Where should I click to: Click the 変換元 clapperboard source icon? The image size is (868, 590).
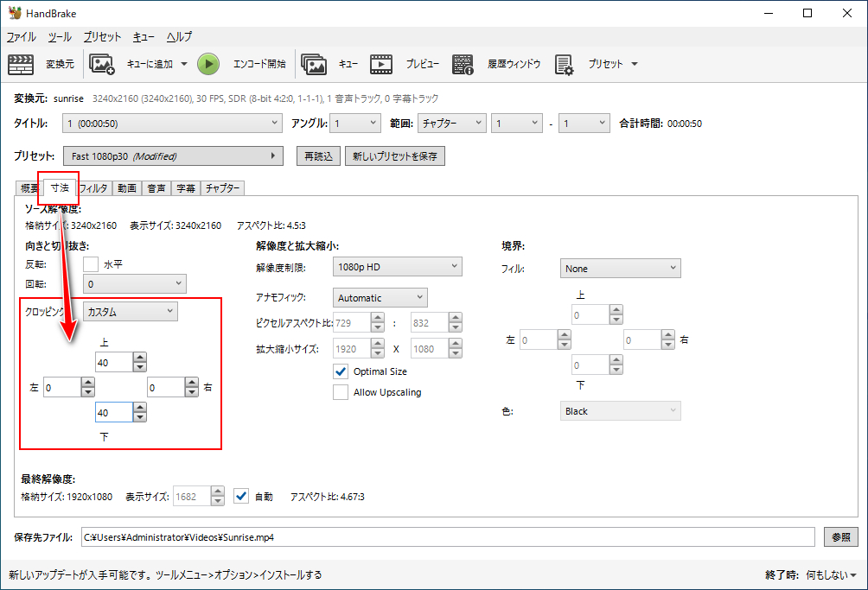(x=21, y=64)
